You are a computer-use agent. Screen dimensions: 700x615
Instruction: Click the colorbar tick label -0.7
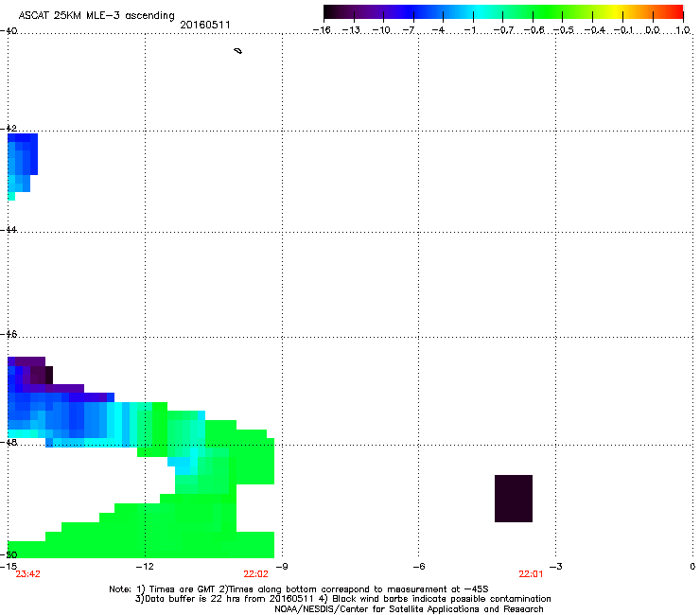pyautogui.click(x=503, y=30)
